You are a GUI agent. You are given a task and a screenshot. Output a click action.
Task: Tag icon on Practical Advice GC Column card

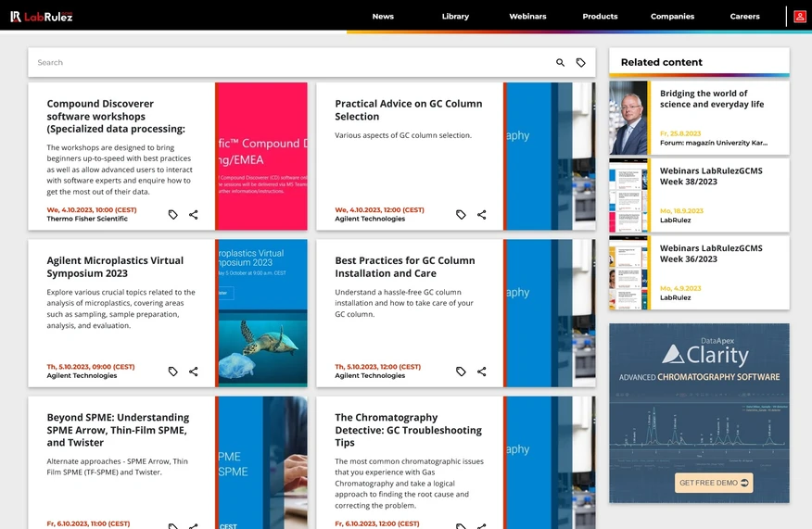(x=461, y=214)
